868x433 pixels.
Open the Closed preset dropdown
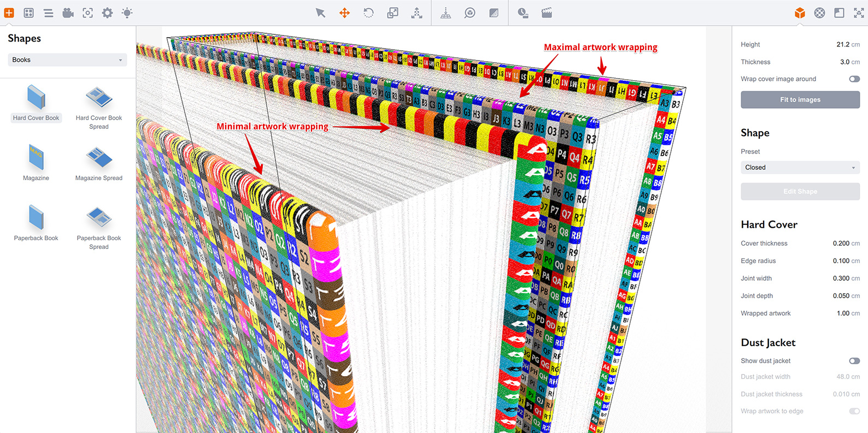800,168
